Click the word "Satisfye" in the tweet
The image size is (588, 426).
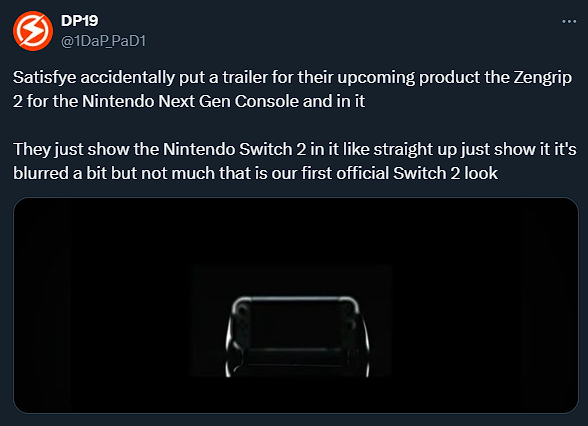(45, 78)
